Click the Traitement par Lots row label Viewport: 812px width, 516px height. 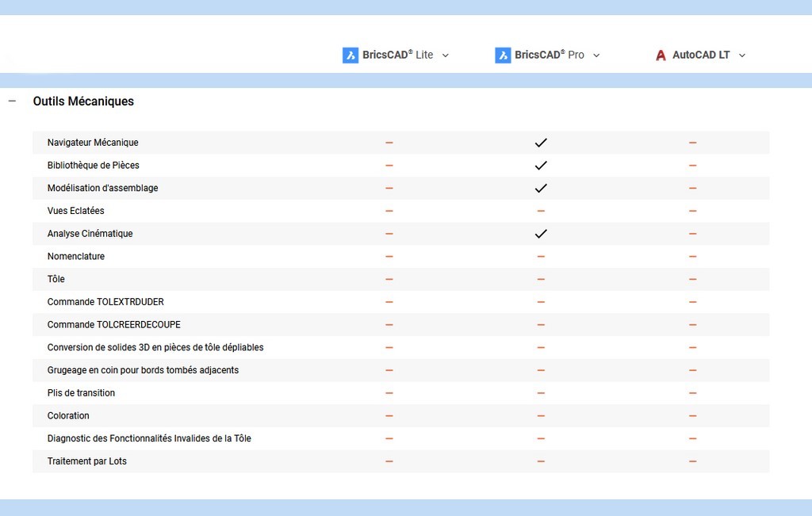pos(87,461)
